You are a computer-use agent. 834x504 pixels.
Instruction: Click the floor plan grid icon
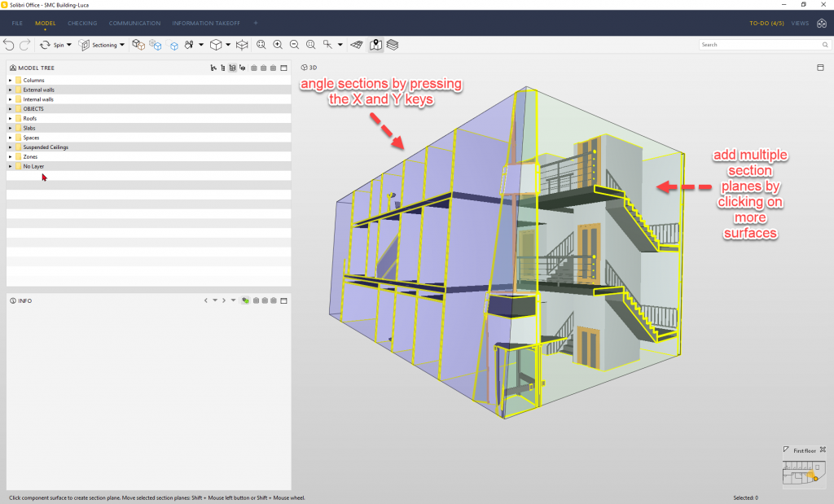tap(357, 45)
